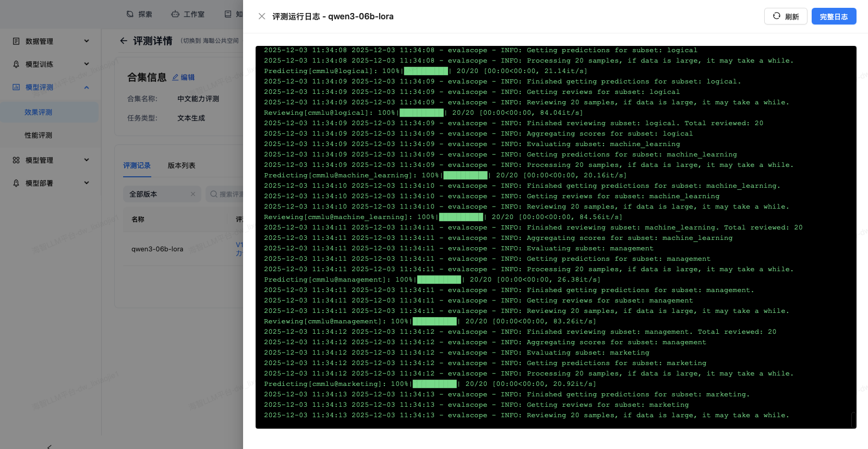Click the 模型管理 grid icon
This screenshot has height=449, width=868.
pyautogui.click(x=16, y=160)
